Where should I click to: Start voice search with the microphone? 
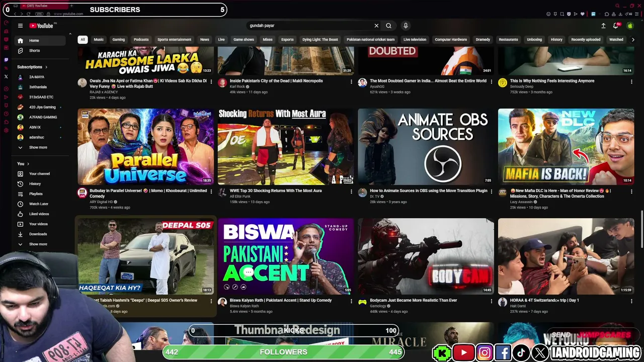coord(406,26)
